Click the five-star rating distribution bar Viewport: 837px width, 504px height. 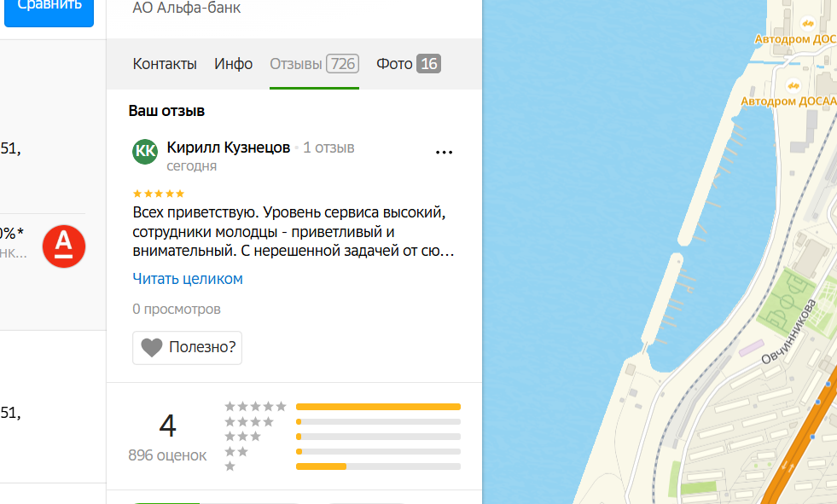pos(378,407)
